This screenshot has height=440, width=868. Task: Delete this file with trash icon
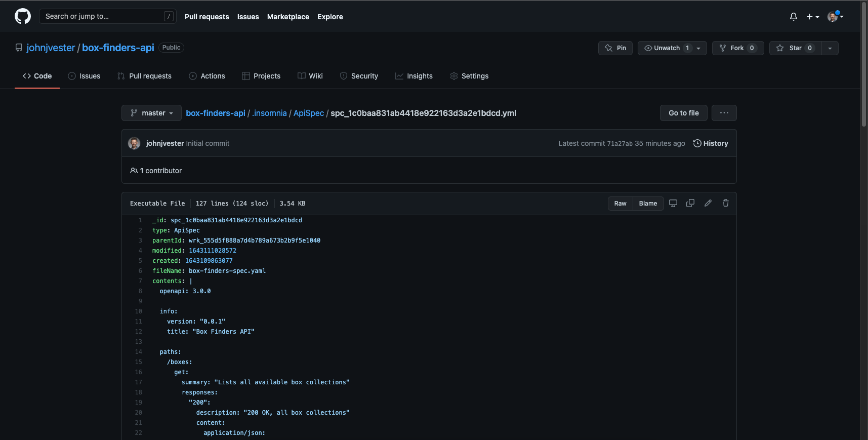pyautogui.click(x=725, y=203)
